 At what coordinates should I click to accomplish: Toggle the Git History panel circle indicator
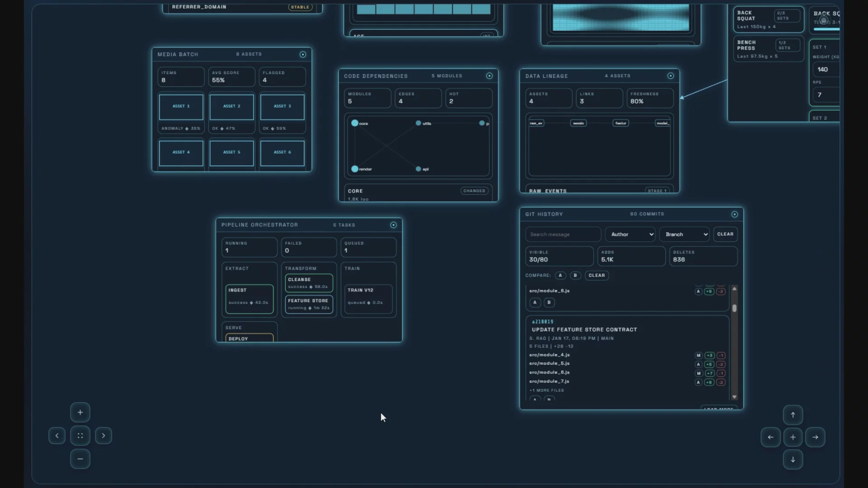point(734,214)
